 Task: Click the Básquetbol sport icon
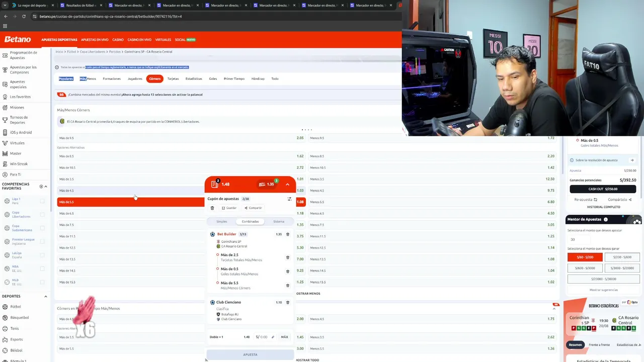tap(5, 318)
